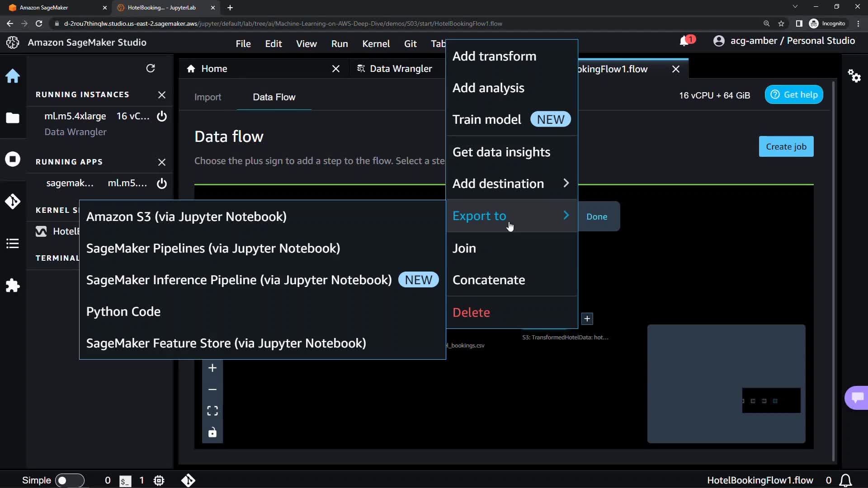Zoom in on the flow canvas
The height and width of the screenshot is (488, 868).
(x=212, y=368)
